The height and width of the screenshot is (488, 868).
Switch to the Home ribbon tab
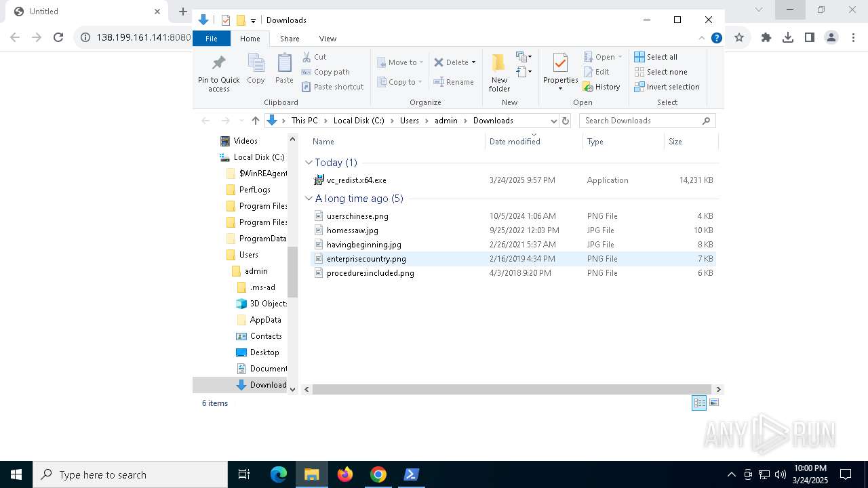click(250, 39)
